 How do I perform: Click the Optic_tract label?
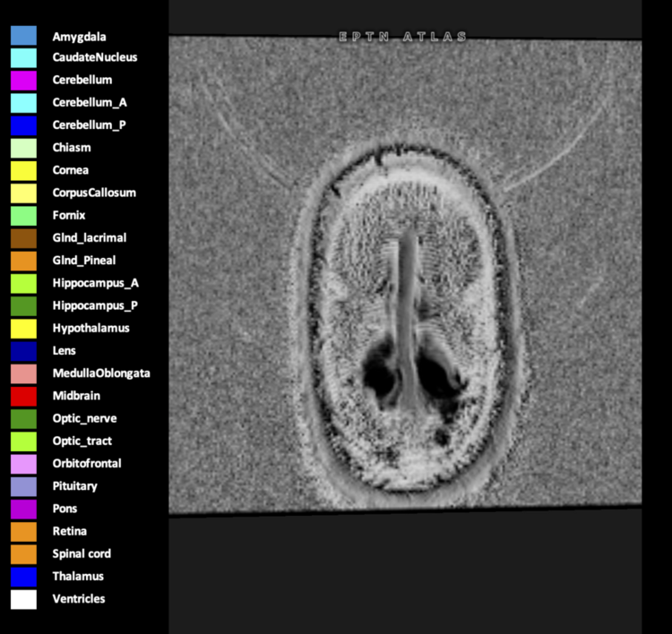tap(82, 441)
